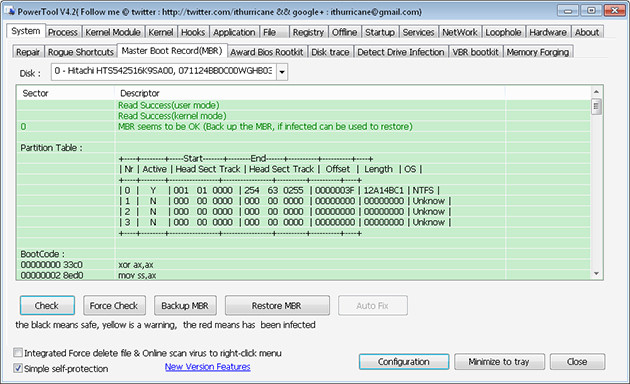This screenshot has height=384, width=630.
Task: Select partition 0 NTFS row
Action: tap(303, 190)
